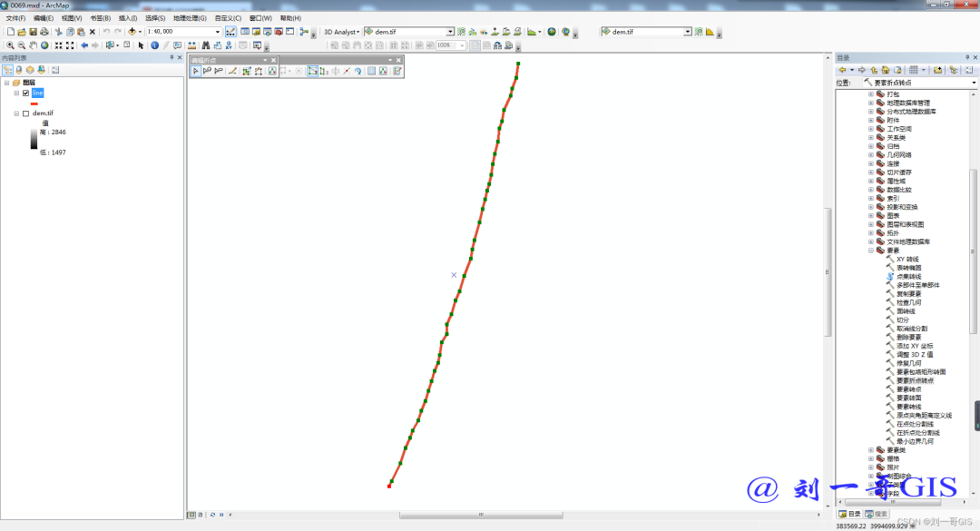Select the Add Vertex tool
Viewport: 980px width, 531px height.
[x=207, y=72]
